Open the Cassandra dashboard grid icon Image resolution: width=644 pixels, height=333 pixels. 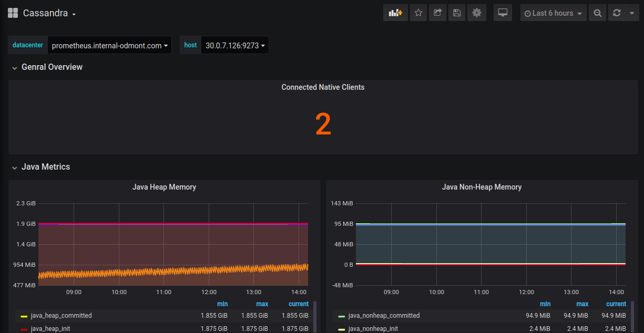13,13
